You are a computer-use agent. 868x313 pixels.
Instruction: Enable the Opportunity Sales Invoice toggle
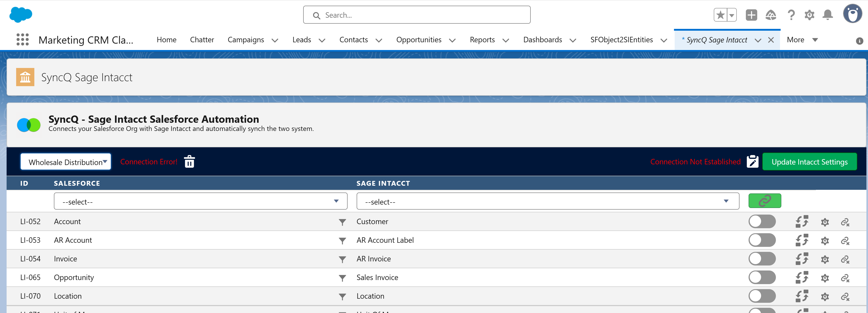[762, 277]
